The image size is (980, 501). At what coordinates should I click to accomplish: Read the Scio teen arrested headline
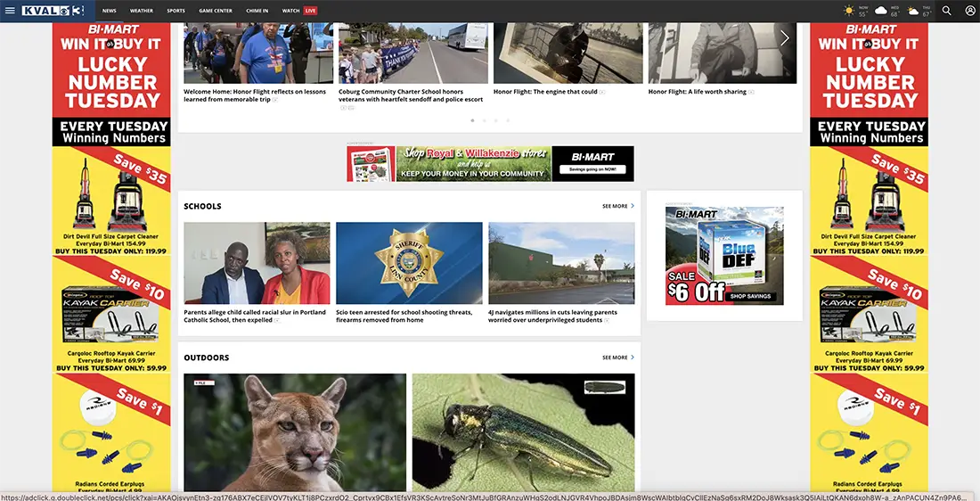click(404, 316)
